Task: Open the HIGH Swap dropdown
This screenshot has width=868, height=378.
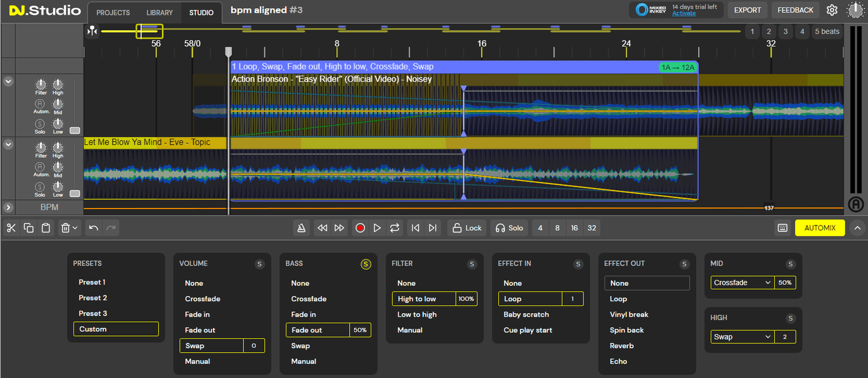Action: (742, 337)
